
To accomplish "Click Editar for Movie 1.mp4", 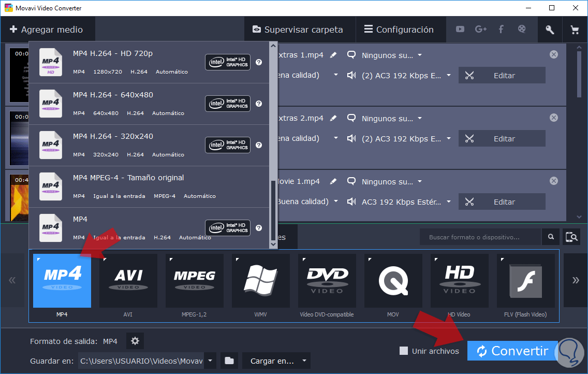I will point(502,202).
